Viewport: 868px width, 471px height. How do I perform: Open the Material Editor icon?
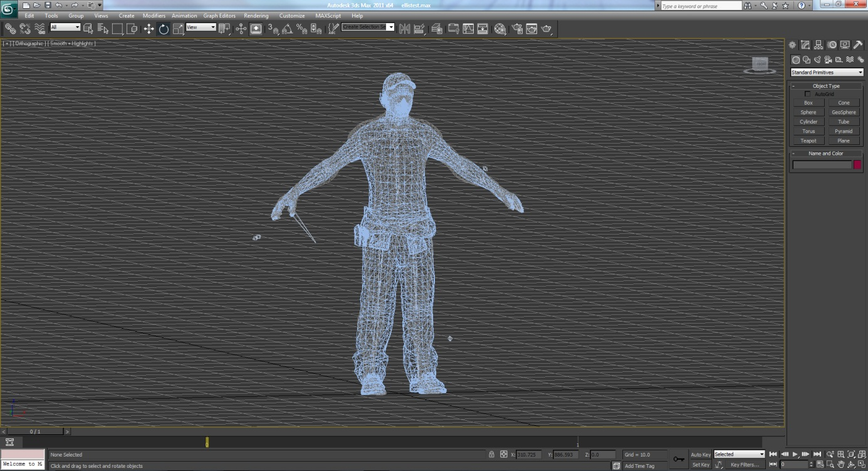(x=499, y=29)
